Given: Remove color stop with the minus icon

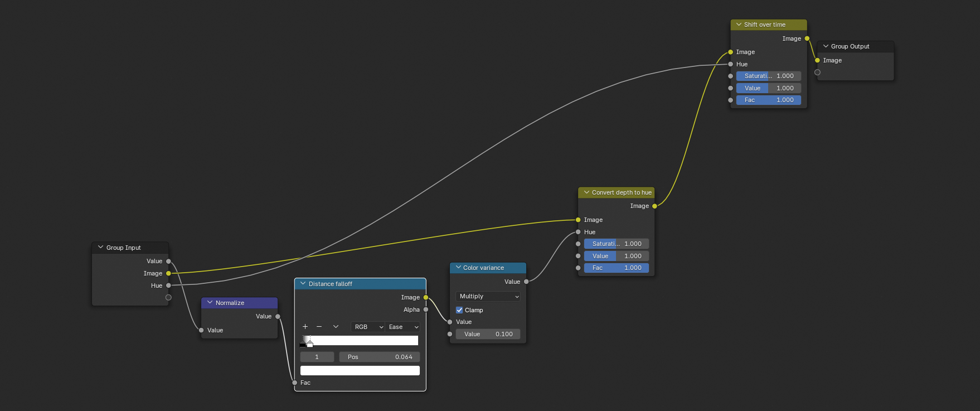Looking at the screenshot, I should point(319,327).
